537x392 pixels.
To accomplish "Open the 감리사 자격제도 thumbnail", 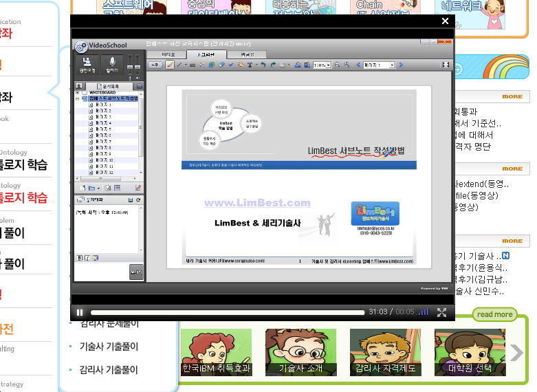I will pos(385,352).
